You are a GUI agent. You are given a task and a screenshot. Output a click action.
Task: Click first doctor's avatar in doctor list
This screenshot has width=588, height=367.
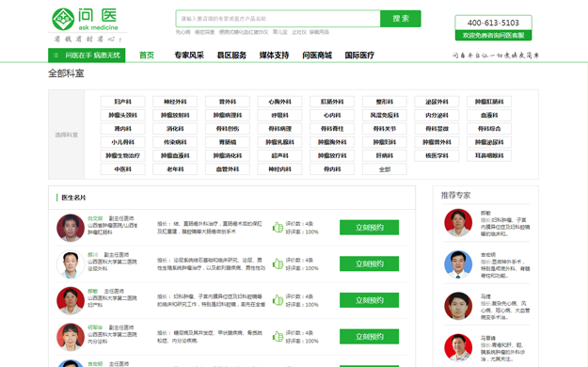point(71,228)
